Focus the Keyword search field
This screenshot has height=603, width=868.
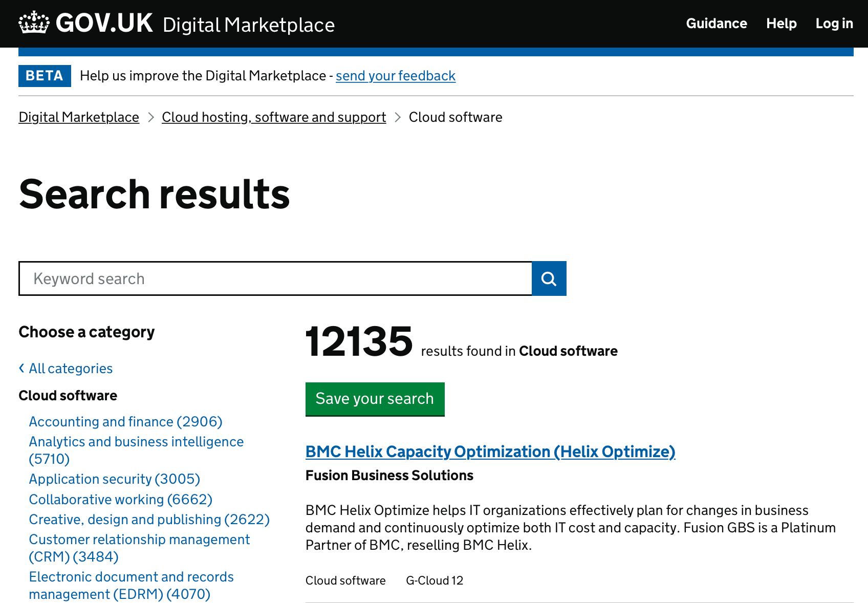pos(275,278)
